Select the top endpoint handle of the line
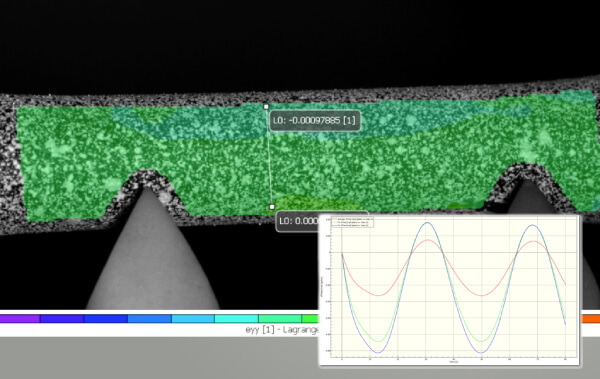This screenshot has width=600, height=379. click(266, 107)
